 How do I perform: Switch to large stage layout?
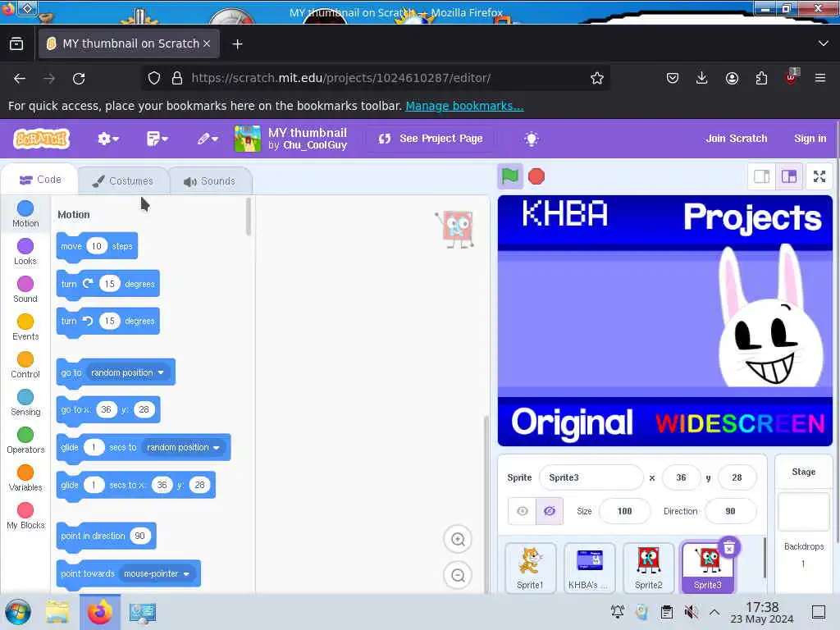coord(788,176)
